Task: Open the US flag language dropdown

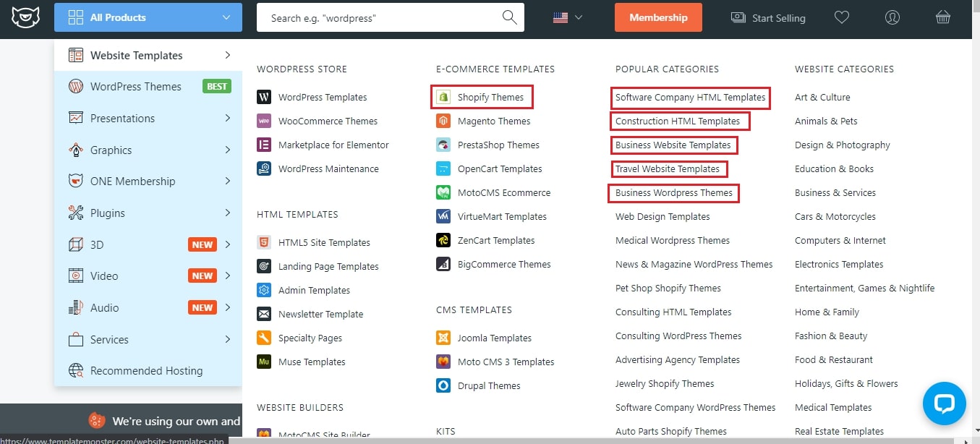Action: pyautogui.click(x=568, y=17)
